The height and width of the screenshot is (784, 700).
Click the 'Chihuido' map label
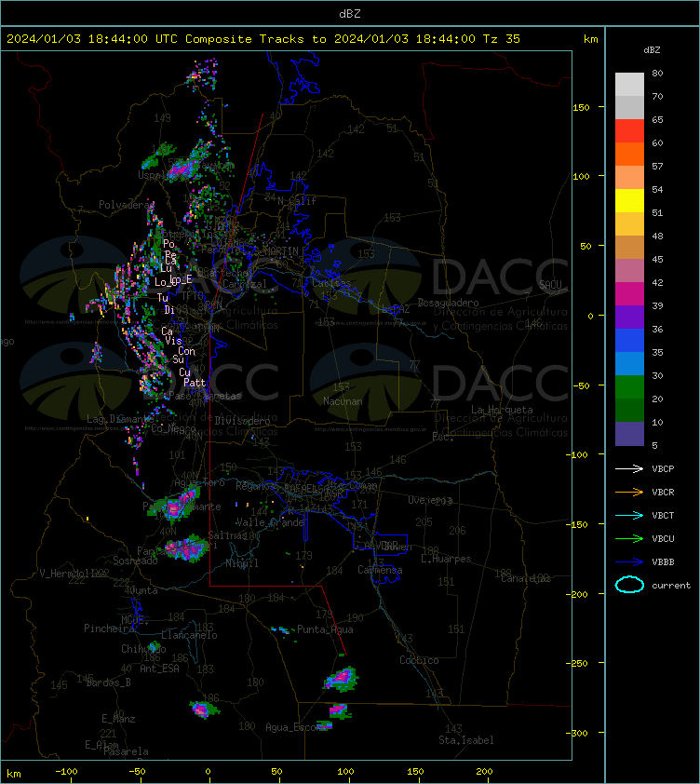(143, 649)
